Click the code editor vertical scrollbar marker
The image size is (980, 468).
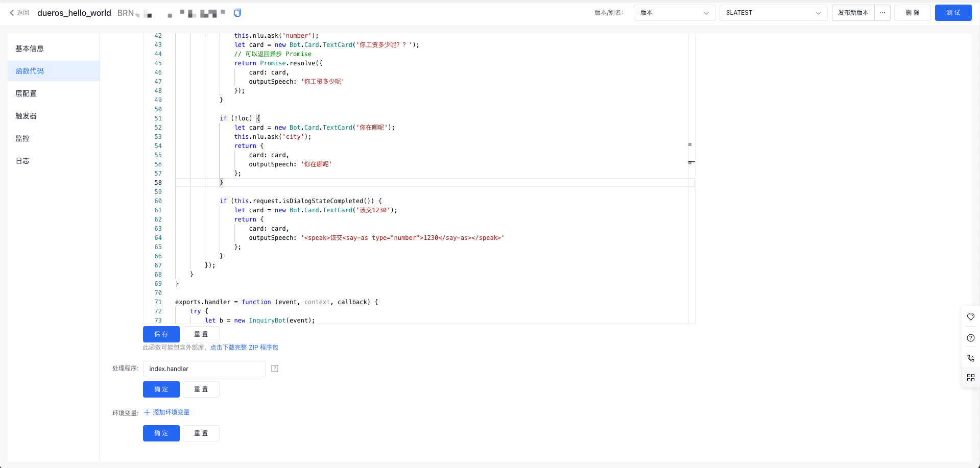[x=691, y=162]
